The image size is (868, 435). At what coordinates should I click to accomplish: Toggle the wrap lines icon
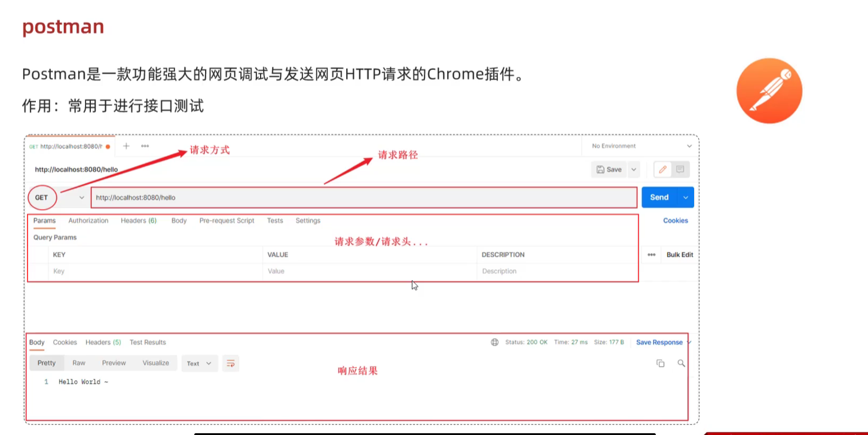point(231,363)
